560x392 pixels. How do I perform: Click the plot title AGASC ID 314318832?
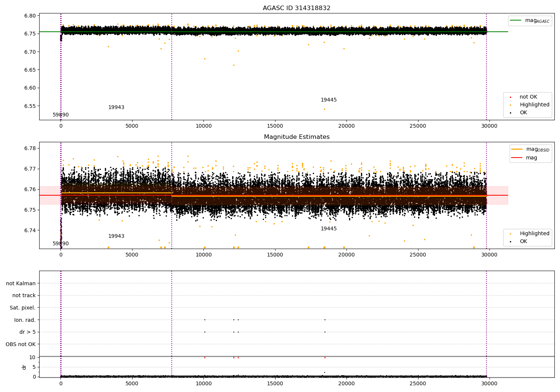pyautogui.click(x=296, y=8)
